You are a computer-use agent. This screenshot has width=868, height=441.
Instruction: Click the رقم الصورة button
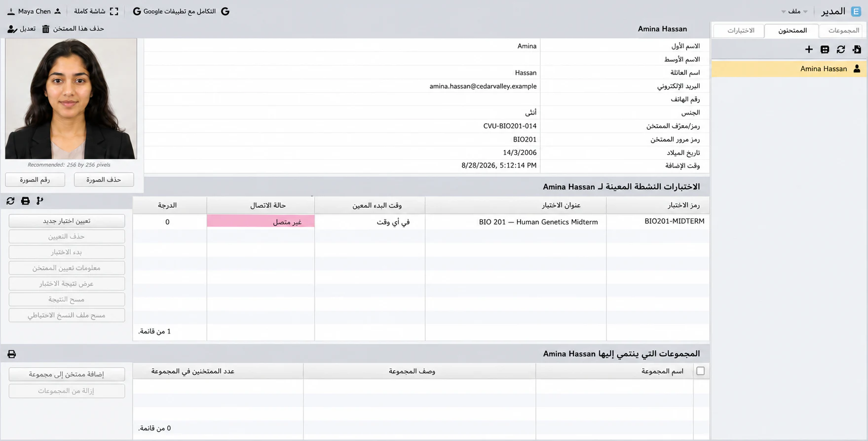pos(35,180)
